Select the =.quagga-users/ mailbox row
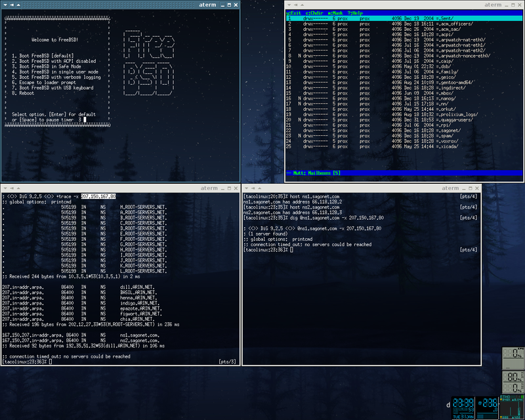The height and width of the screenshot is (420, 525). pos(404,119)
